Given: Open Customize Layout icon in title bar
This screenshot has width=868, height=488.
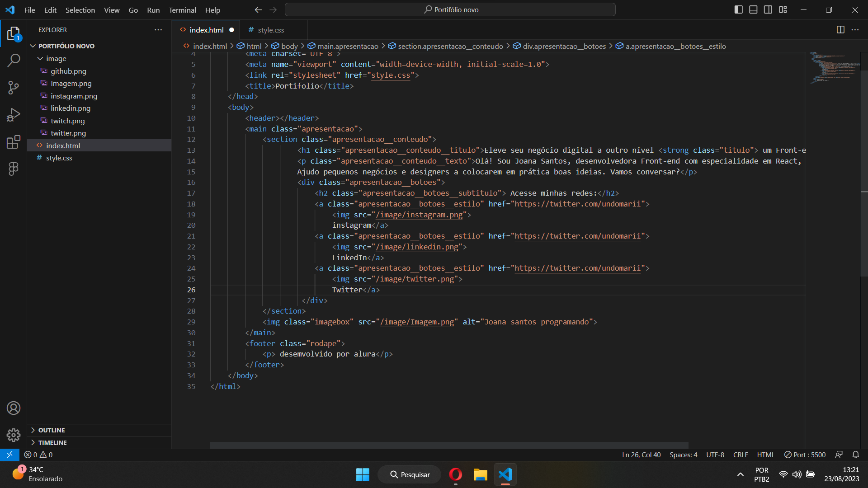Looking at the screenshot, I should click(x=783, y=9).
